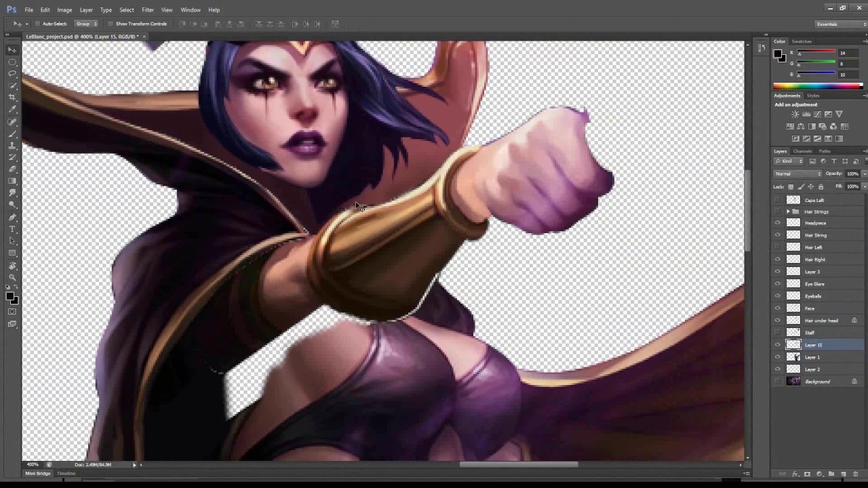Click the horizontal canvas scrollbar
Screen dimensions: 868x488
tap(519, 464)
